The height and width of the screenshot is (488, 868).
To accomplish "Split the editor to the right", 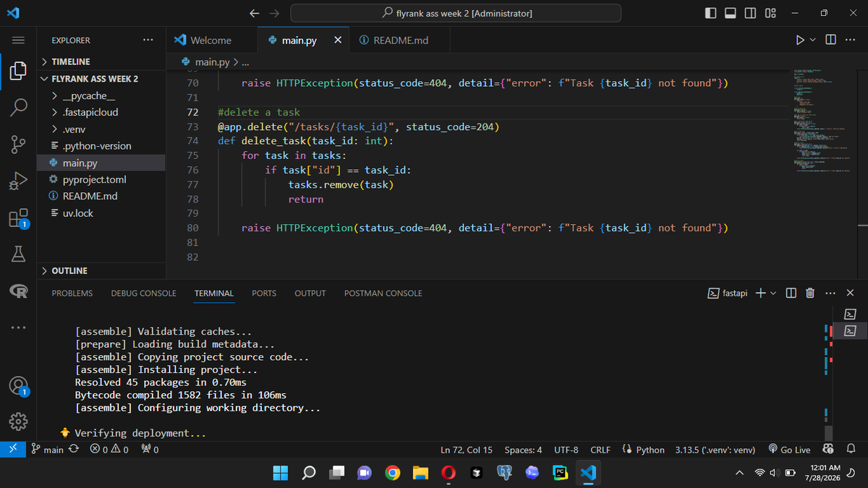I will pos(830,40).
